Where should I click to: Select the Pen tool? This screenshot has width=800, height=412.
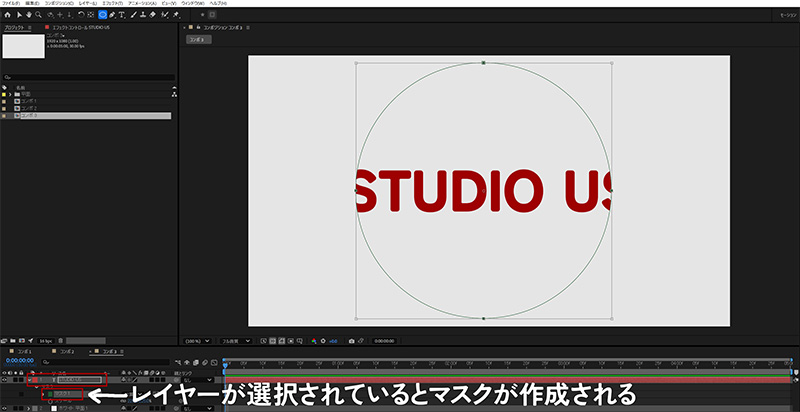click(112, 15)
